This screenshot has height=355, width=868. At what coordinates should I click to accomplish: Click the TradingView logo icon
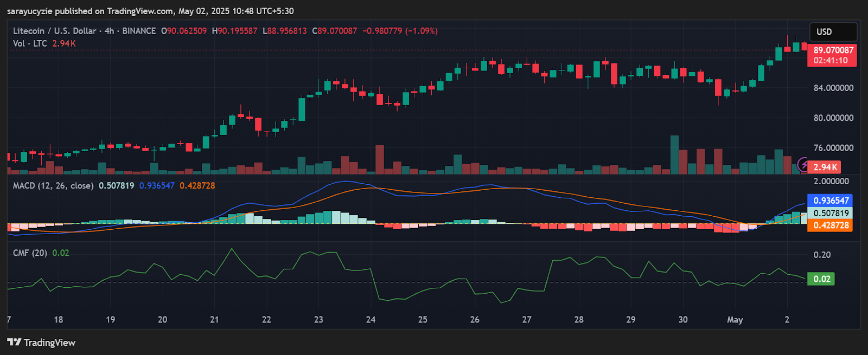(x=14, y=342)
